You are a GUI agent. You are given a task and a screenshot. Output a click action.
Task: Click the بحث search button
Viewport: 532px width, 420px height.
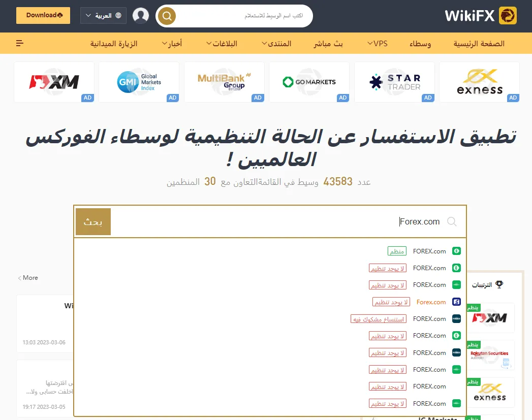93,222
